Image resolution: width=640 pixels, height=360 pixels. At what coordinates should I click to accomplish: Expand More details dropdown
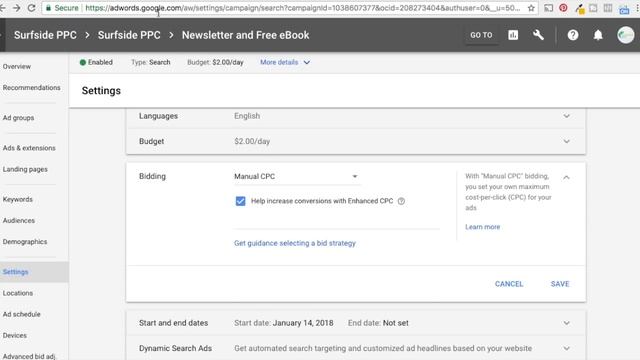pyautogui.click(x=285, y=62)
